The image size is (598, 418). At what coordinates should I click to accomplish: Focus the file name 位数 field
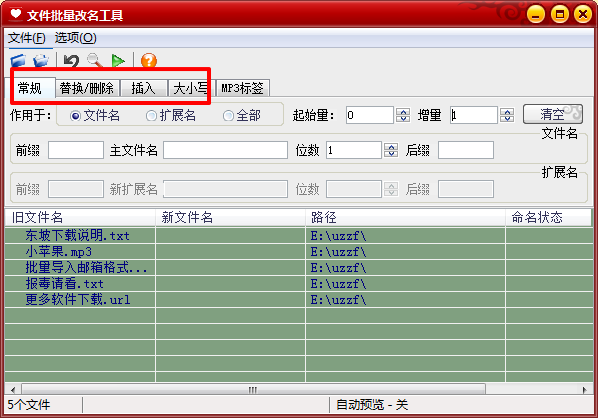click(354, 150)
